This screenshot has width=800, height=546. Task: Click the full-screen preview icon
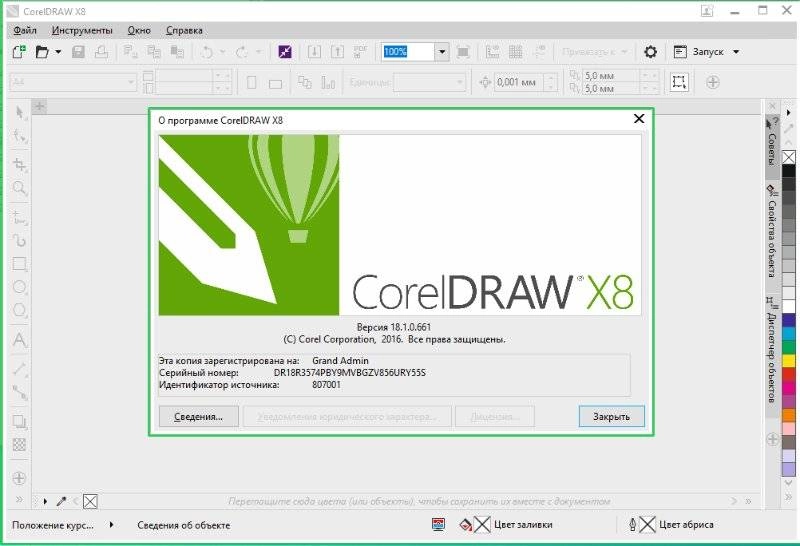point(463,52)
